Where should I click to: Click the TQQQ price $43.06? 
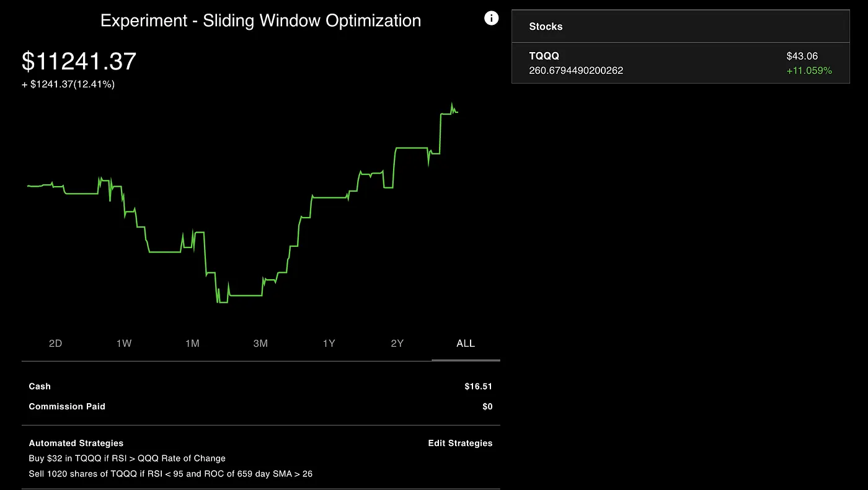pos(802,56)
